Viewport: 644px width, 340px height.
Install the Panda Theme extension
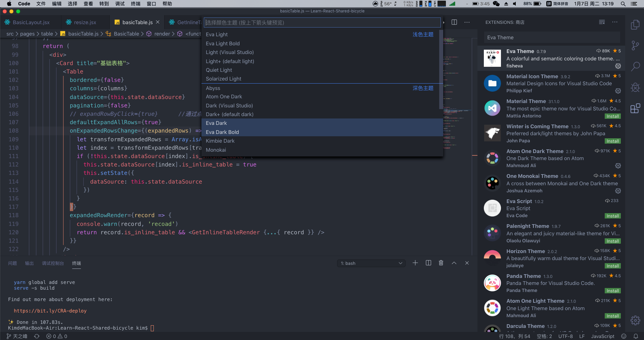[612, 291]
